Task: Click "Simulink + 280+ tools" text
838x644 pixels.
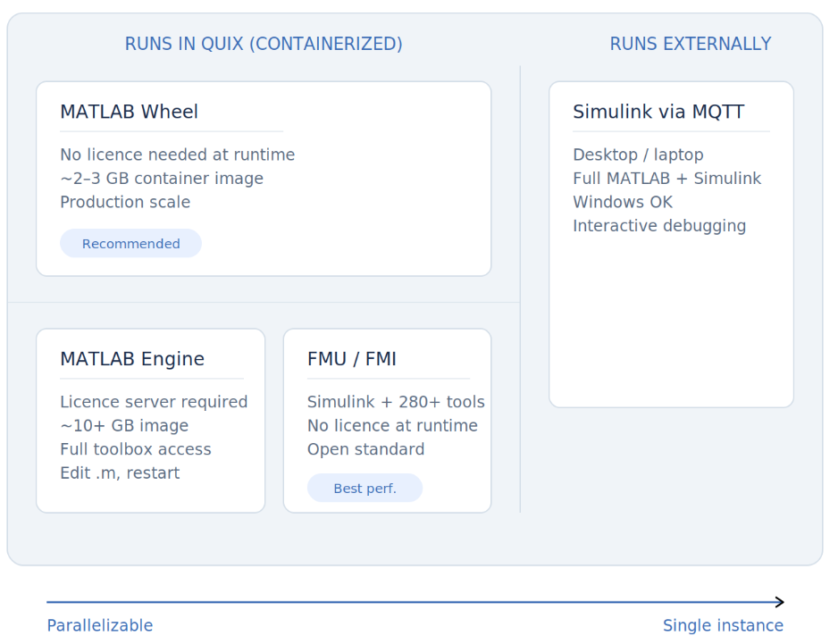Action: click(396, 402)
